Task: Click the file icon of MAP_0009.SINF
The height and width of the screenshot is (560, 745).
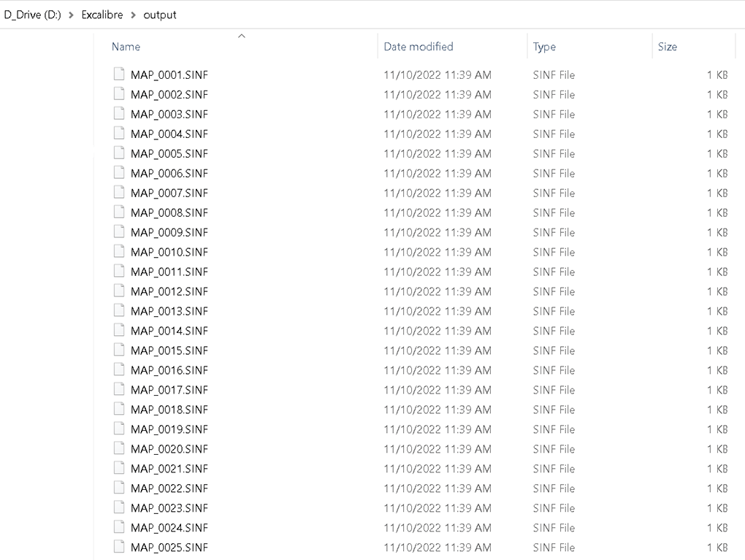Action: point(119,231)
